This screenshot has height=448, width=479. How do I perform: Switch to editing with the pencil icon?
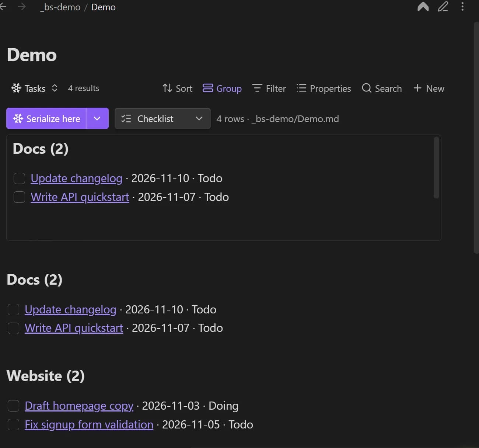coord(443,7)
